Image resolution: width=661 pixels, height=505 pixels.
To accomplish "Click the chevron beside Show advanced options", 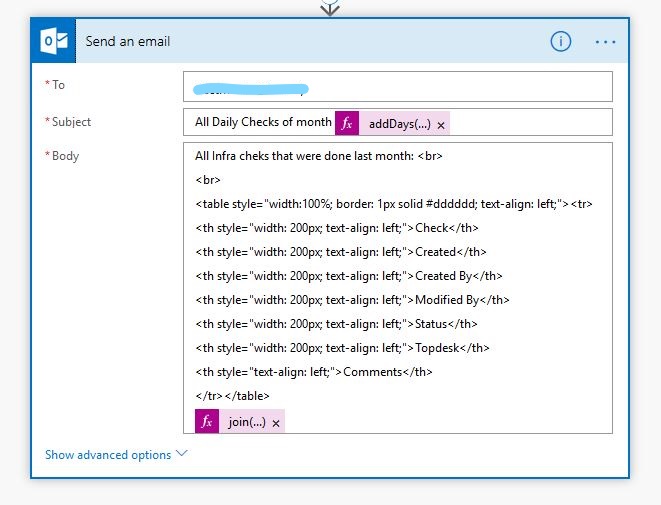I will click(x=182, y=454).
